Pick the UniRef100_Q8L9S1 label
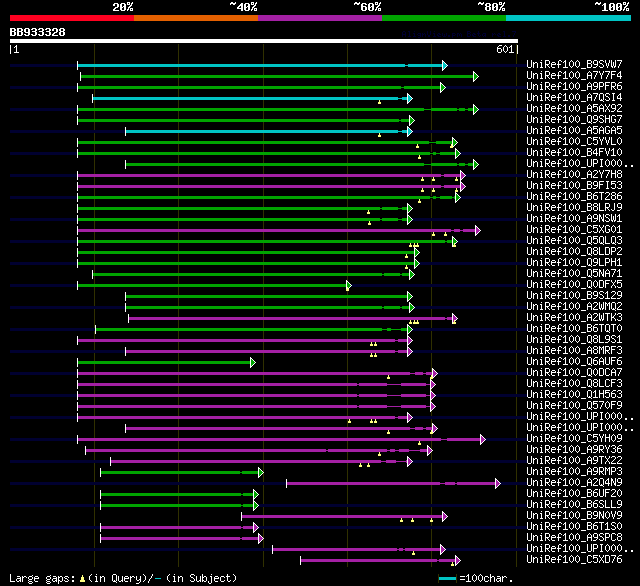The image size is (640, 586). 574,340
